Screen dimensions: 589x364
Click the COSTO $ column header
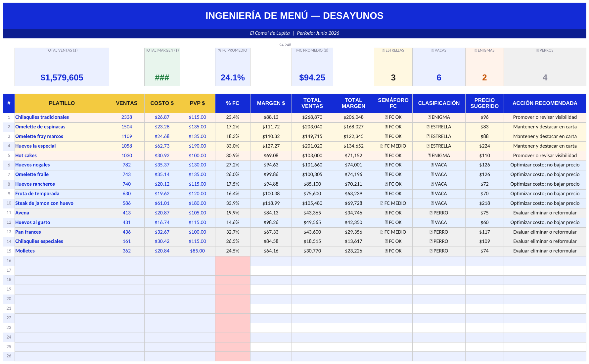(x=162, y=103)
